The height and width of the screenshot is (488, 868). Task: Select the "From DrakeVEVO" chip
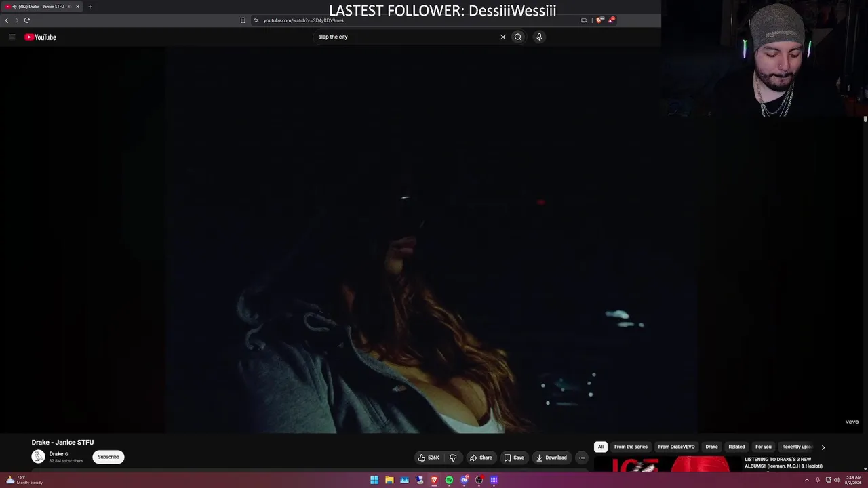coord(676,447)
